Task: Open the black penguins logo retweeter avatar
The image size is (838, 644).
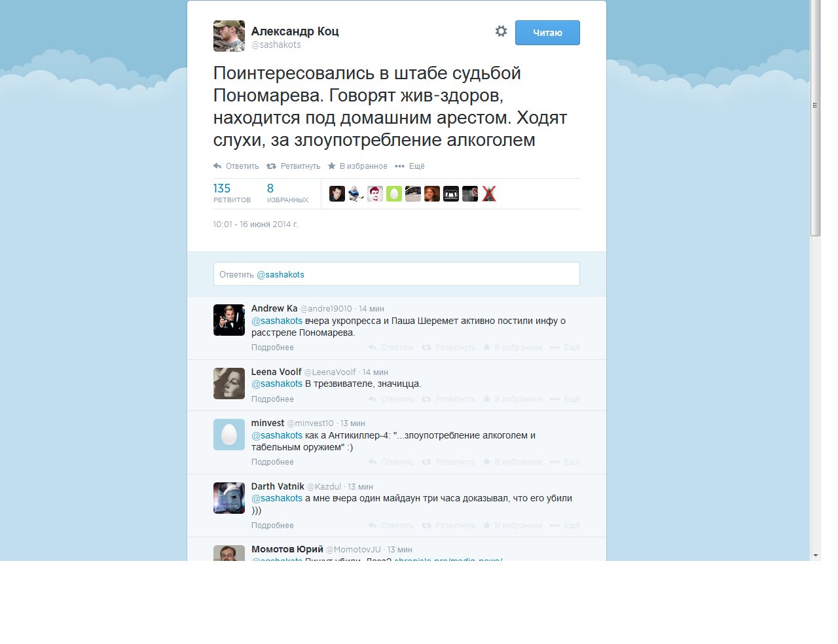Action: (451, 194)
